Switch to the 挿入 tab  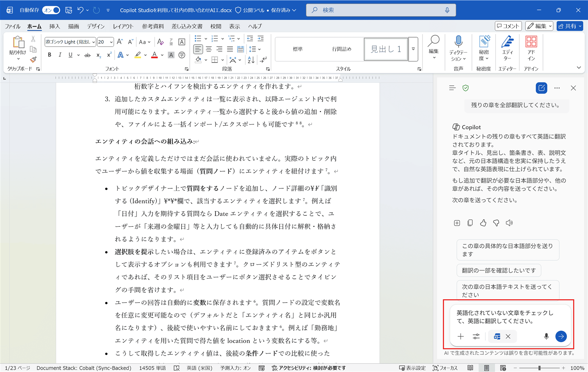point(54,26)
